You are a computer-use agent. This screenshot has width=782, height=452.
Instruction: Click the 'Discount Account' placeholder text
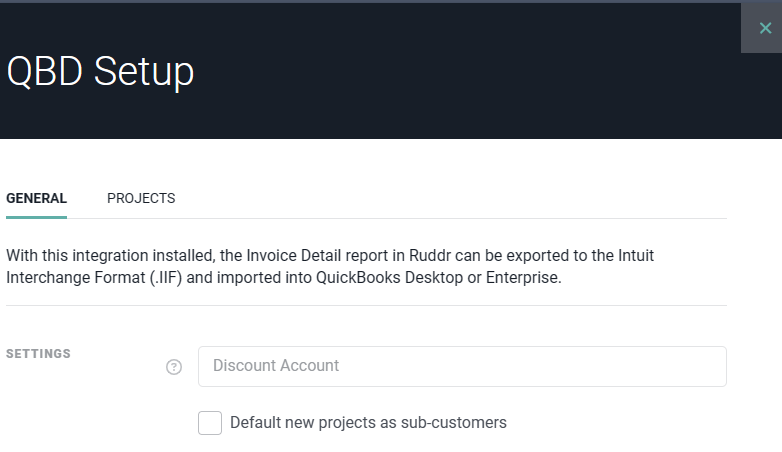(276, 366)
